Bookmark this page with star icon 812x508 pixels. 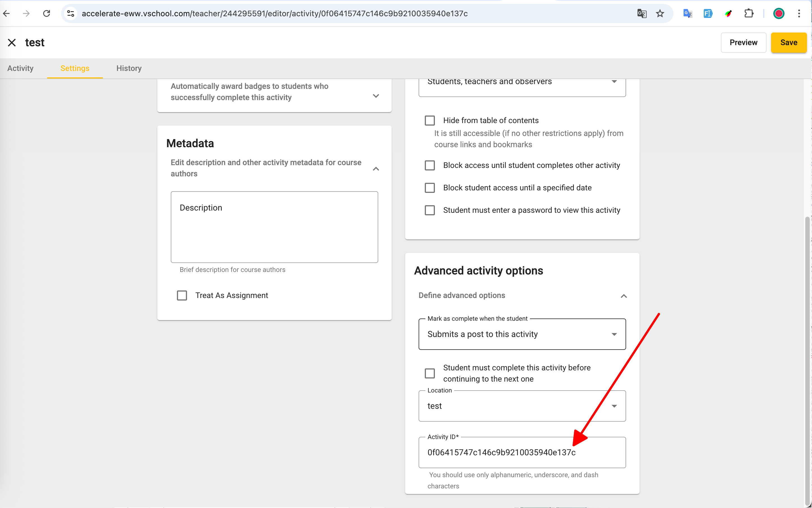[660, 13]
